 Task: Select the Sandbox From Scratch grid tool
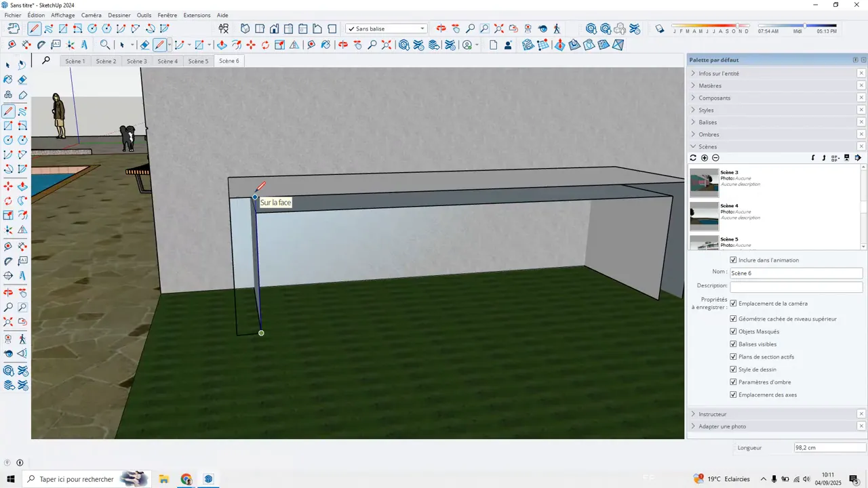545,45
